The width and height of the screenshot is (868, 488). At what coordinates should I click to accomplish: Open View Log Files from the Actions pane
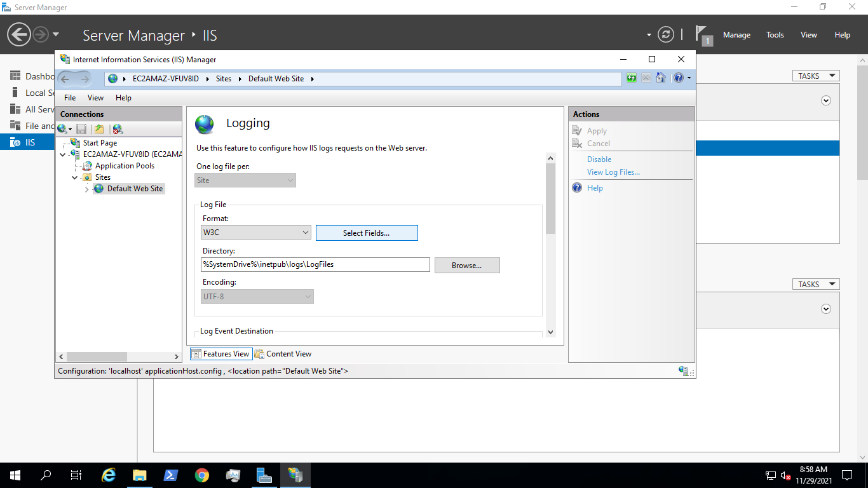pyautogui.click(x=613, y=172)
